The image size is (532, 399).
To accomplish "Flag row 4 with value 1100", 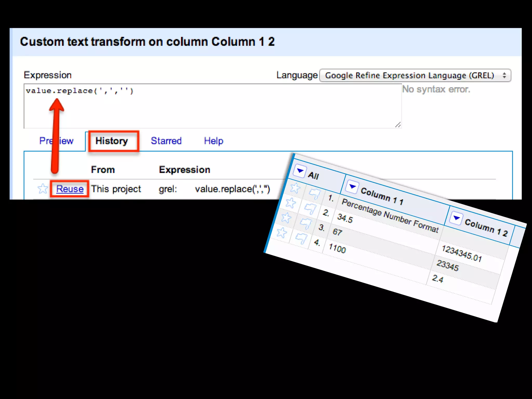I will 301,238.
